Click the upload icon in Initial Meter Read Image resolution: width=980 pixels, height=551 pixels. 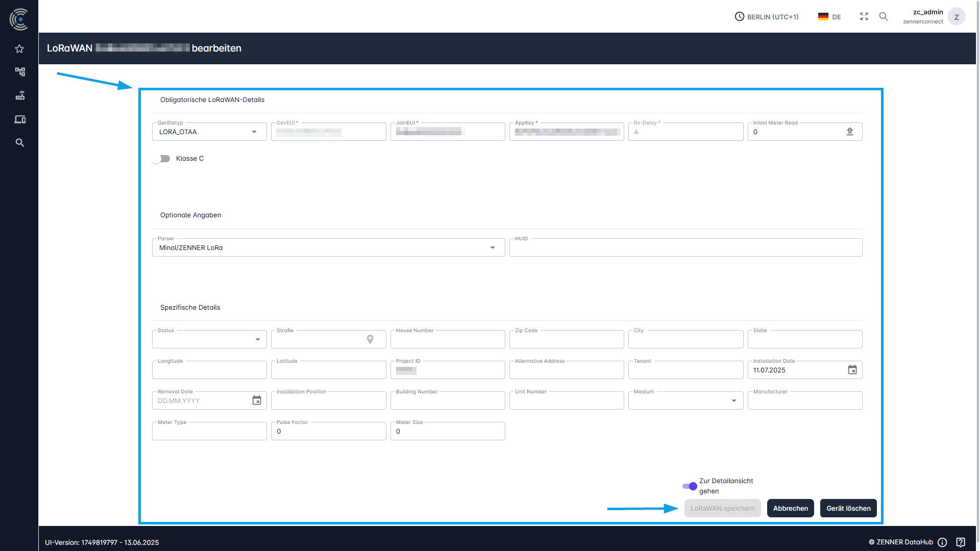click(x=850, y=132)
